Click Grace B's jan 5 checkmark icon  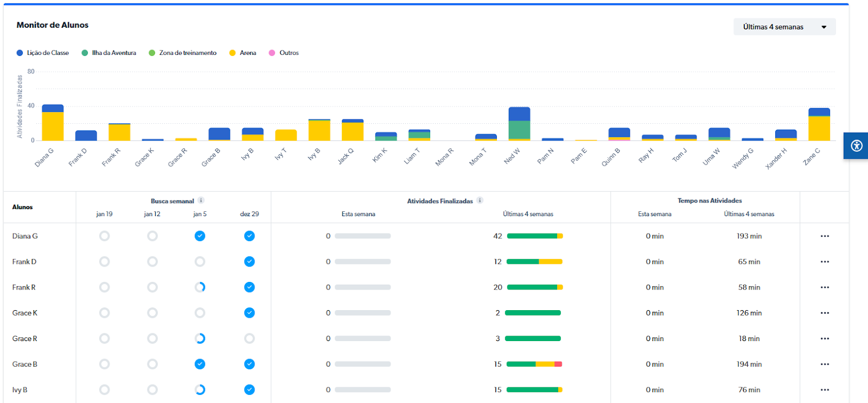click(200, 364)
